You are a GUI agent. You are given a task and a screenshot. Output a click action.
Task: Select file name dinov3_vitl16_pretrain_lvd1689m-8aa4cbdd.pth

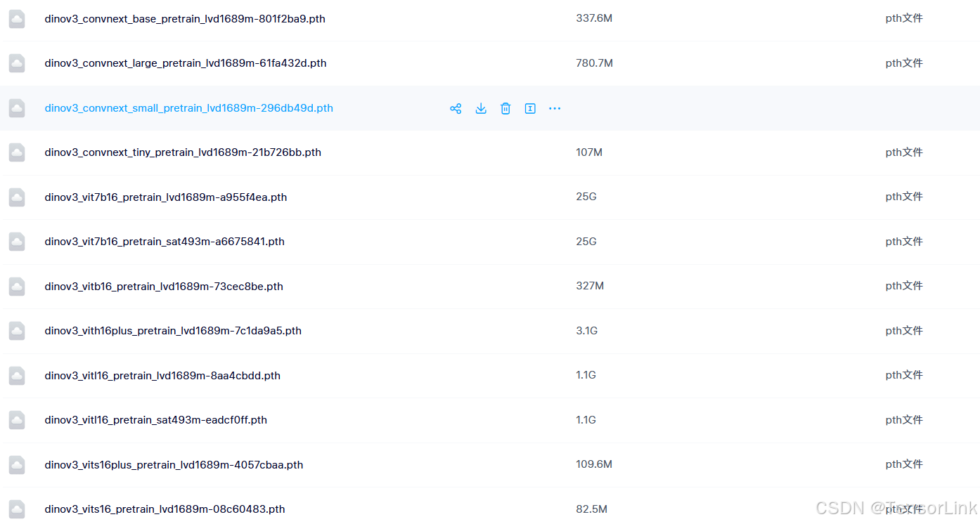point(162,376)
